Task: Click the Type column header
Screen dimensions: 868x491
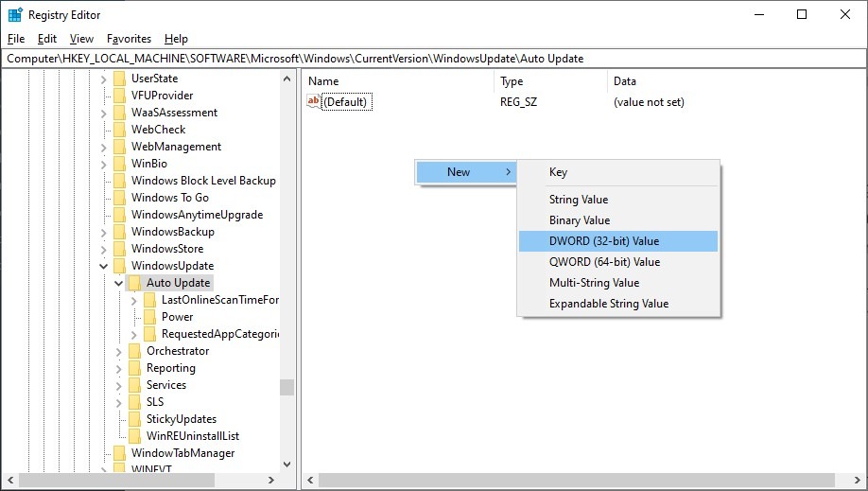Action: 549,81
